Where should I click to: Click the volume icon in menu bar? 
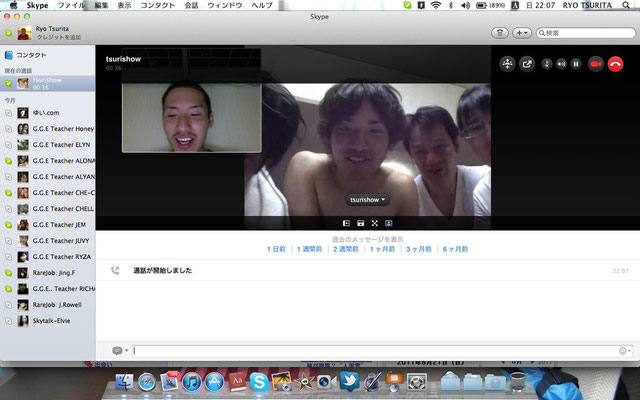(x=465, y=5)
